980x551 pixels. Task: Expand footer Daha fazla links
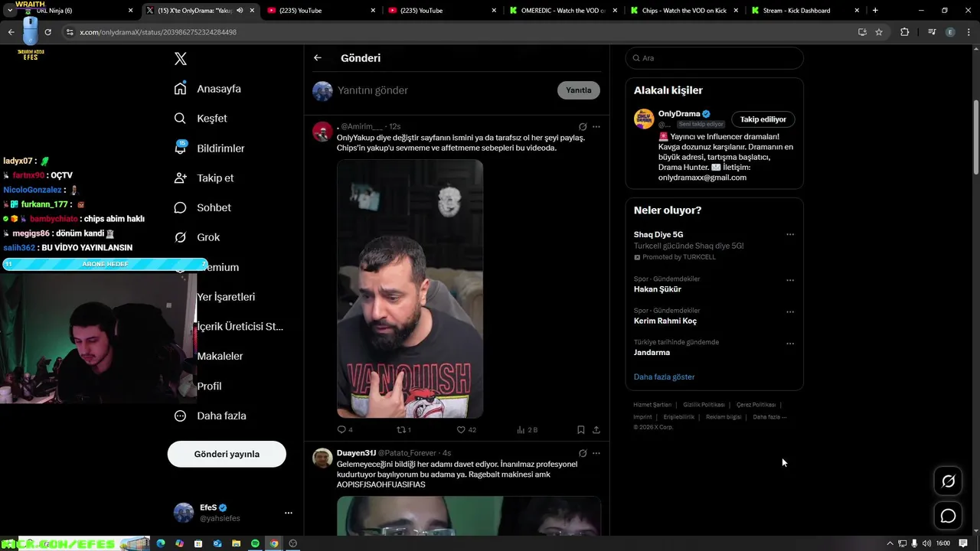(x=769, y=417)
